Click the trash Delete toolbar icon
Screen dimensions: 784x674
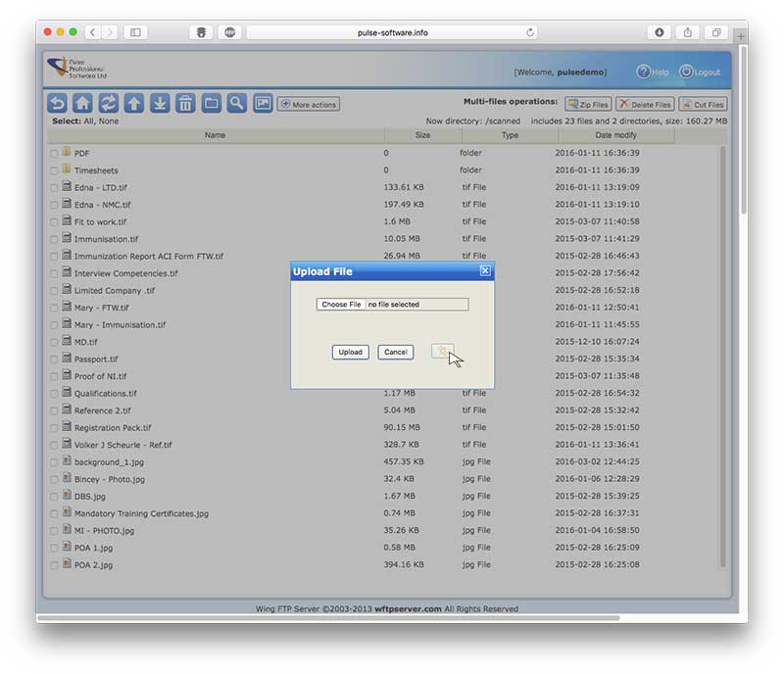(184, 103)
